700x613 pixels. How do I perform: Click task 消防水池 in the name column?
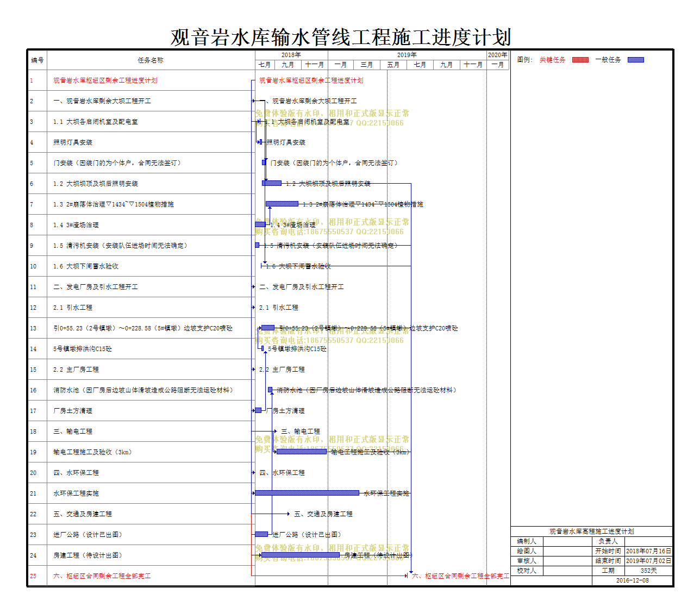pyautogui.click(x=143, y=390)
